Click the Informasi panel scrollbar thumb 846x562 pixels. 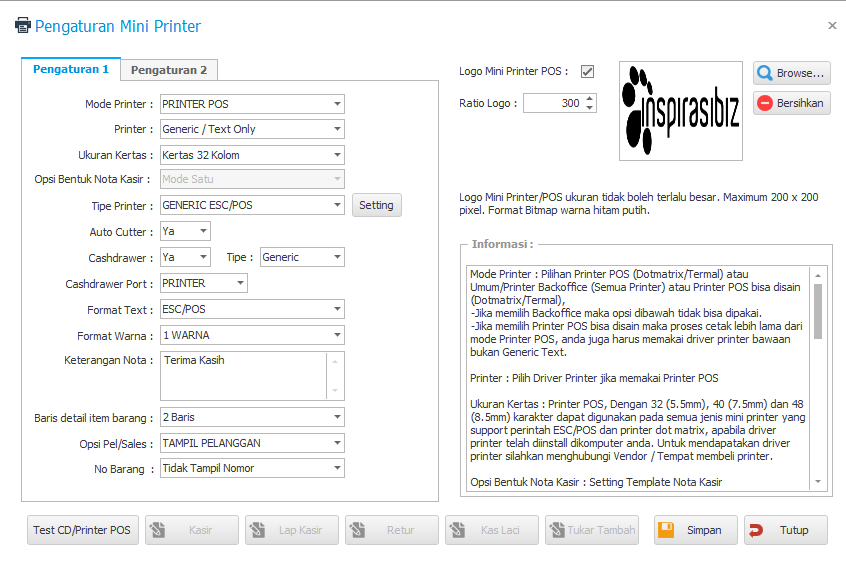coord(817,310)
